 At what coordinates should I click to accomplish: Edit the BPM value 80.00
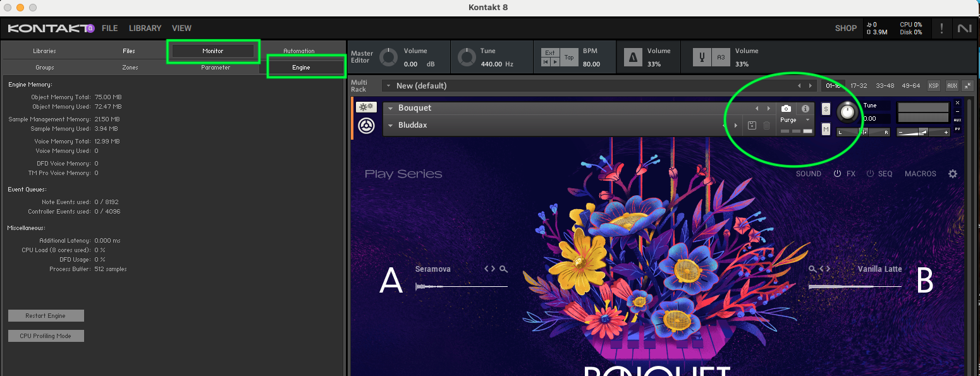pos(592,64)
